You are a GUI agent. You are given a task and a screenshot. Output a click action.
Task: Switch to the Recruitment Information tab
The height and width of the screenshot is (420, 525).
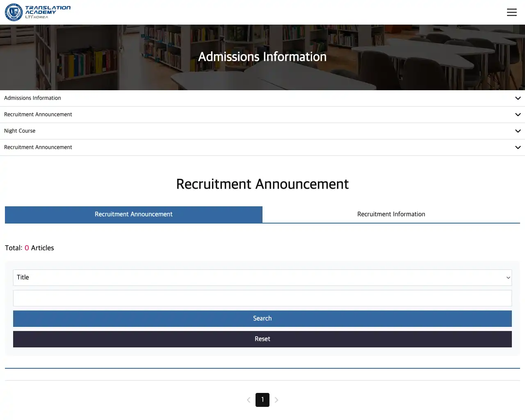(391, 215)
